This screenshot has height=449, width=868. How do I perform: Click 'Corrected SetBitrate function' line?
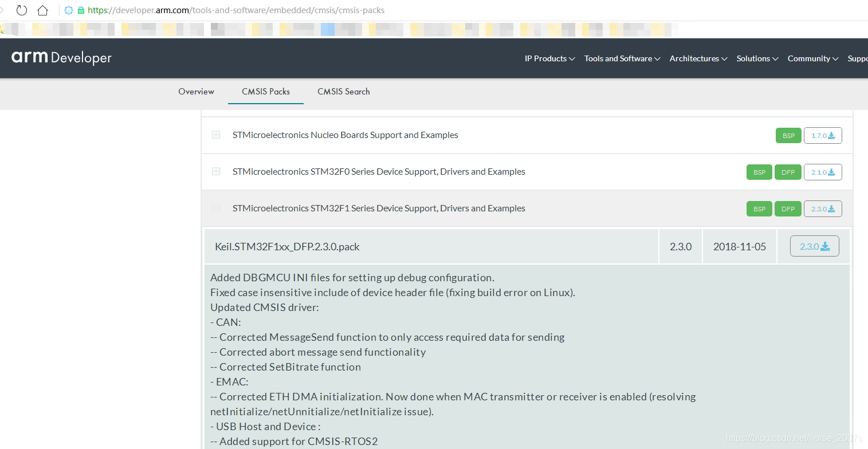point(286,367)
